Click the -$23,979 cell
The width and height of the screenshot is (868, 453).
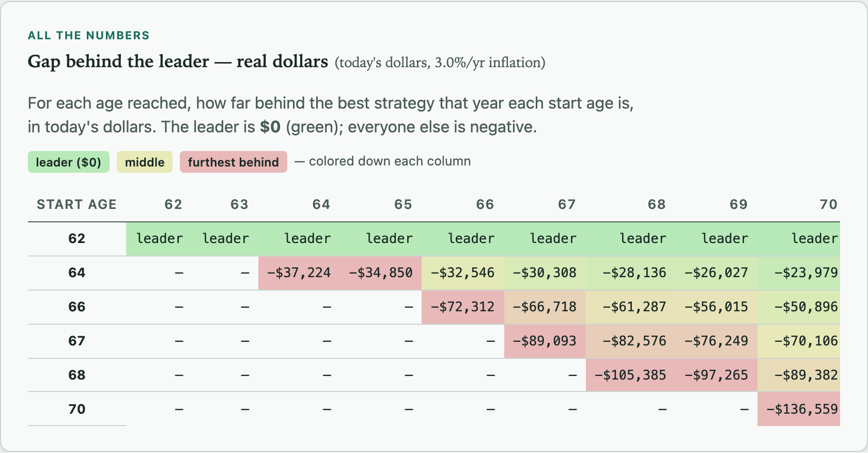pyautogui.click(x=799, y=273)
